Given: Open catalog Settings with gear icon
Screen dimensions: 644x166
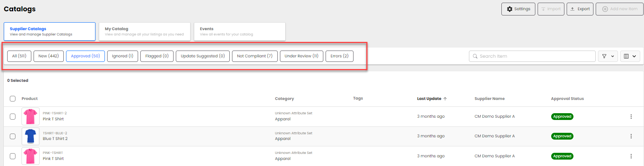Looking at the screenshot, I should coord(518,9).
